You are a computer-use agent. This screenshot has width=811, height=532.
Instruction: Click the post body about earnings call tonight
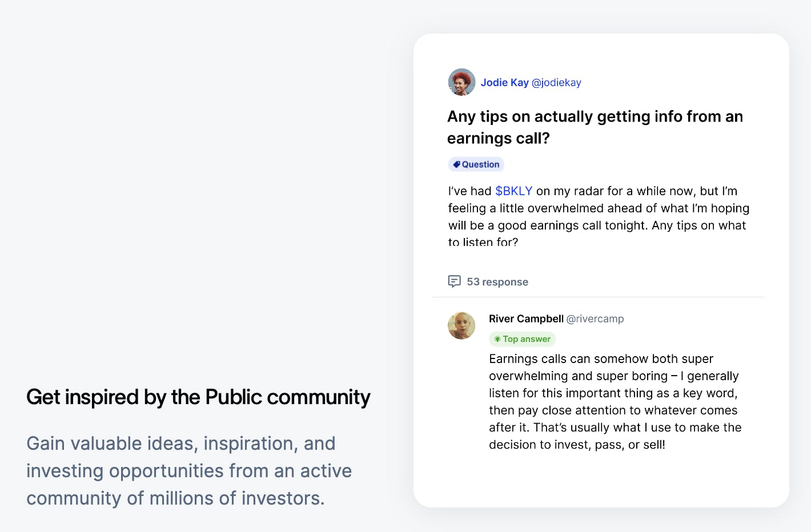pos(597,216)
